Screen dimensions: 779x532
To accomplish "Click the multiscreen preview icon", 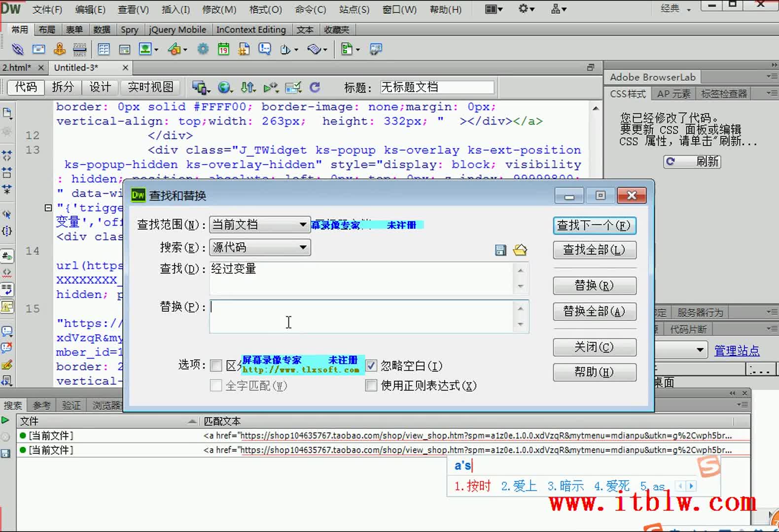I will point(200,88).
